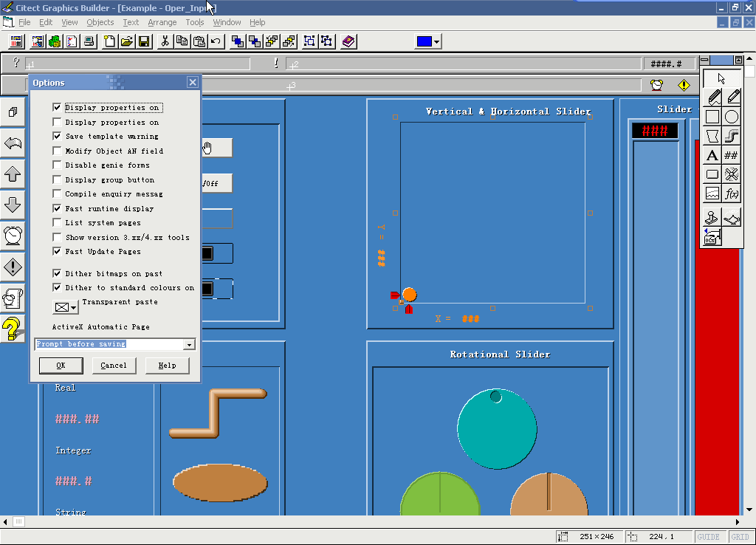Click the yellow question mark page button

pyautogui.click(x=13, y=329)
